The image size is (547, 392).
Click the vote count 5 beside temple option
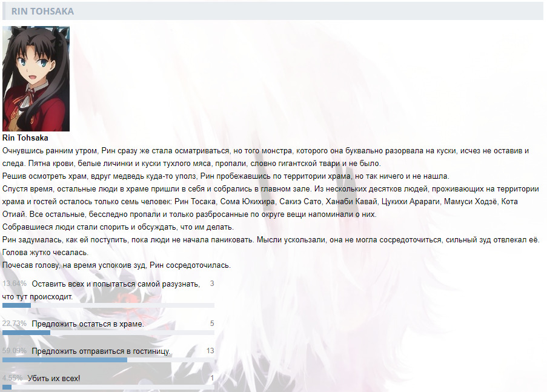212,324
